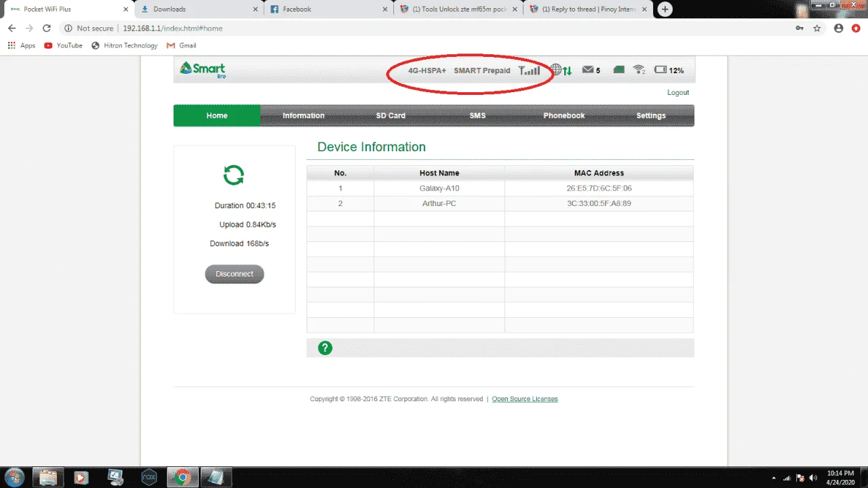This screenshot has width=868, height=488.
Task: Click the WiFi connected users icon
Action: (x=639, y=70)
